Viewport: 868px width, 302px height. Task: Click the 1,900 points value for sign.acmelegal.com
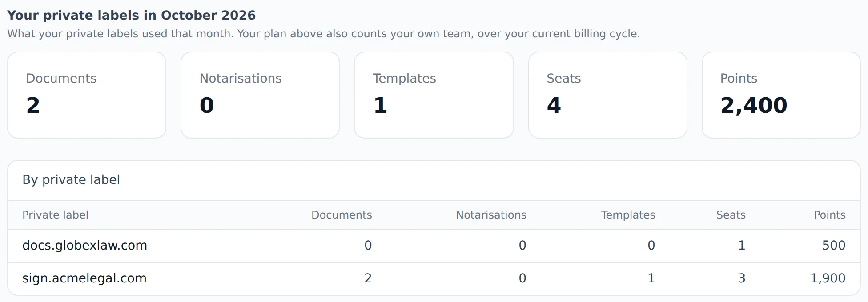828,278
